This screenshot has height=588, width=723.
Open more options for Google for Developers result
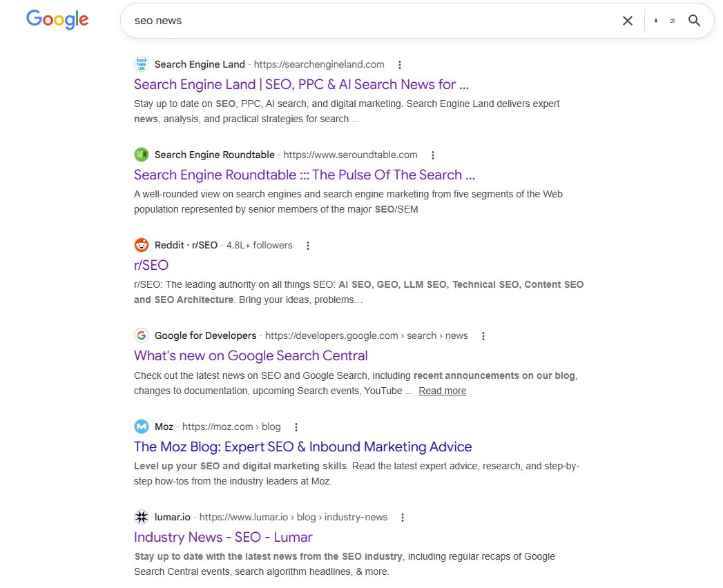click(483, 335)
